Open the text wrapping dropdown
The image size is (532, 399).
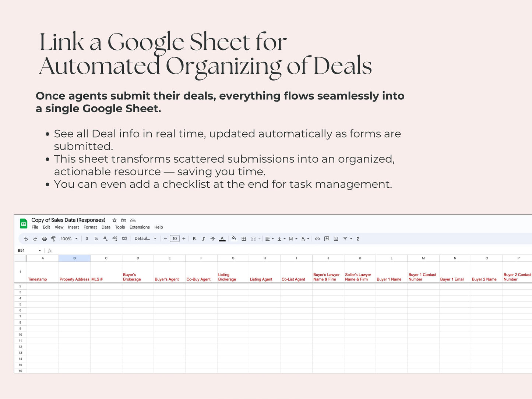pos(293,239)
